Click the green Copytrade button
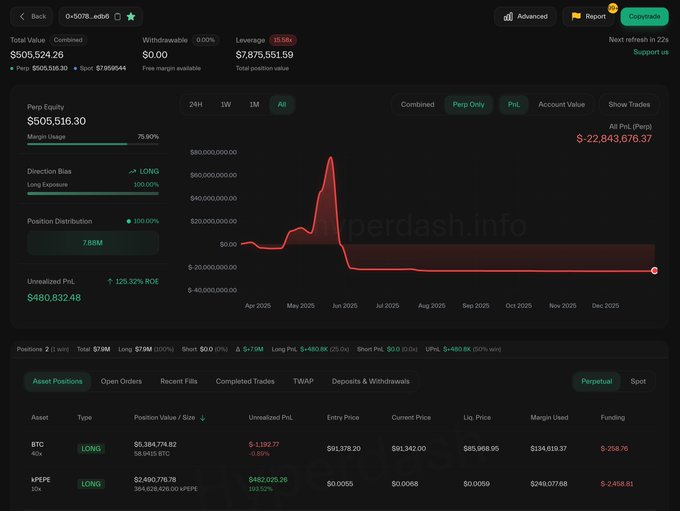680x511 pixels. click(644, 16)
